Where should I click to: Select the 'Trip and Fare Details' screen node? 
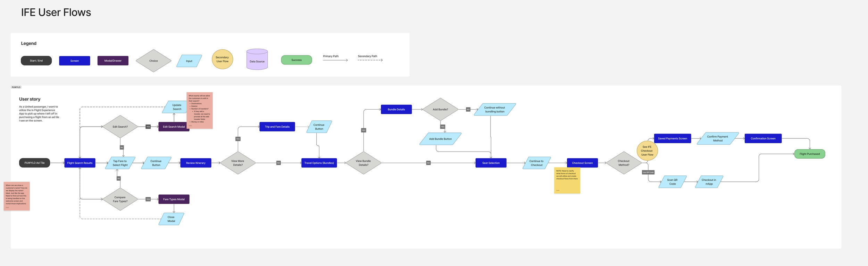click(277, 127)
